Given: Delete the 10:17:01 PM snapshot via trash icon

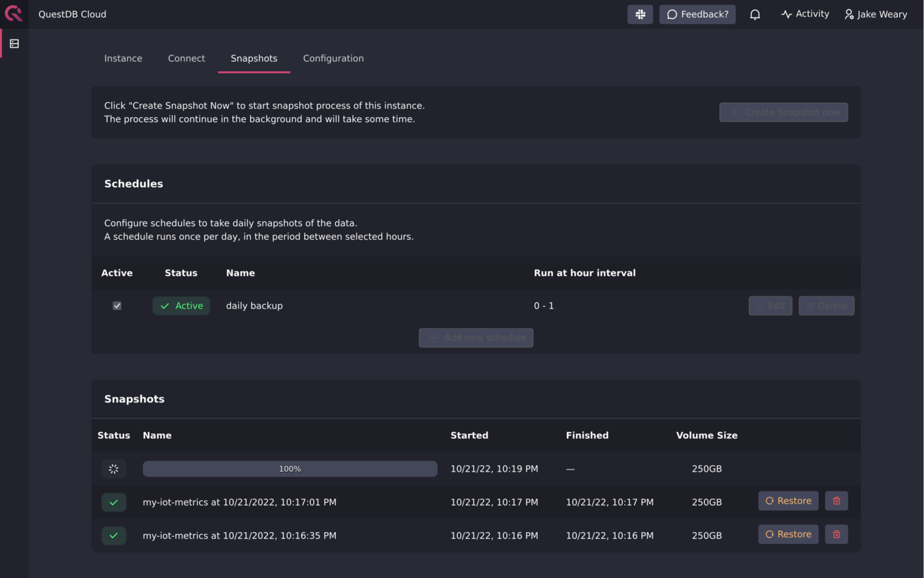Looking at the screenshot, I should (x=836, y=501).
